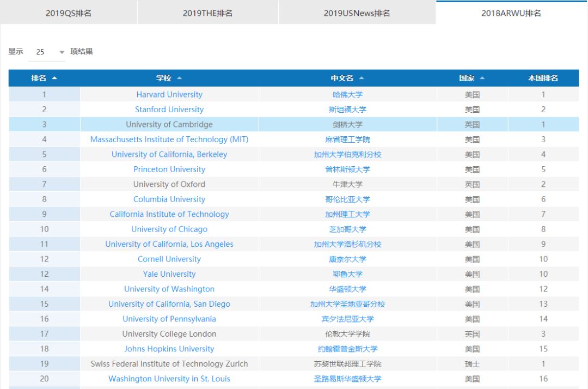The image size is (588, 389).
Task: Open University of California, San Diego link
Action: (x=169, y=304)
